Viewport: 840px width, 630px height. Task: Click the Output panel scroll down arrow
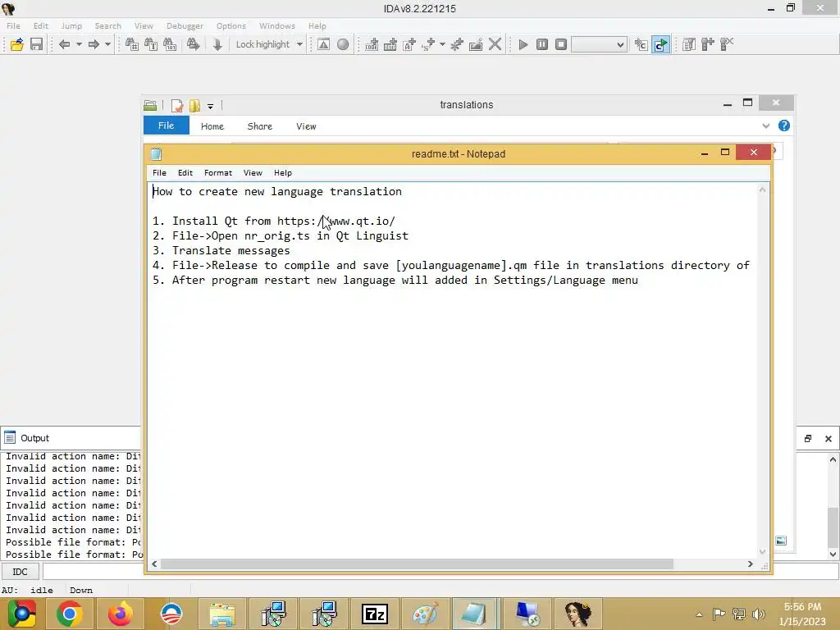click(833, 554)
